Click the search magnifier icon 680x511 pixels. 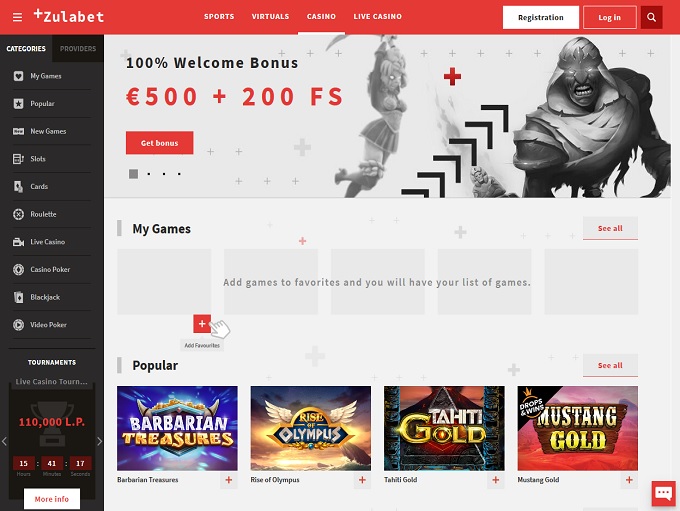point(651,17)
